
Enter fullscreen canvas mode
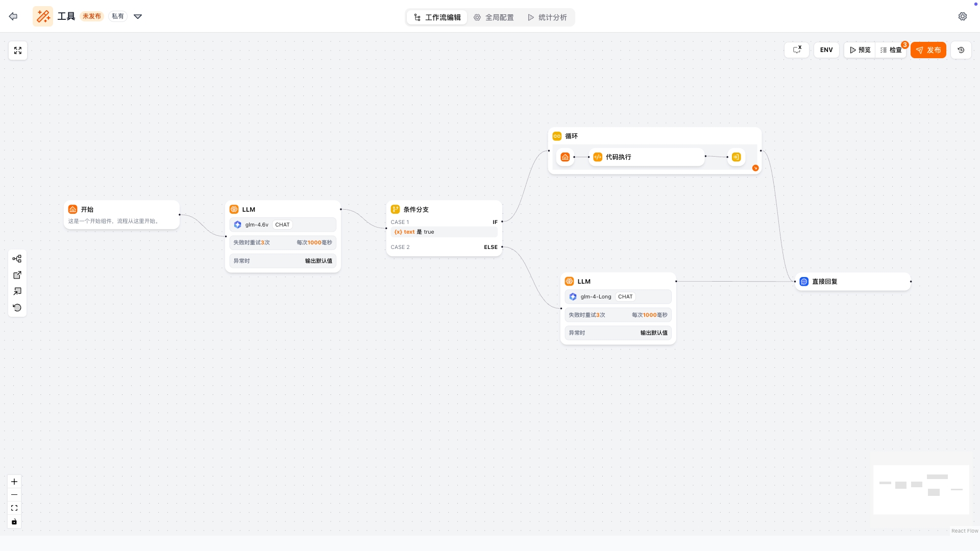click(x=18, y=51)
